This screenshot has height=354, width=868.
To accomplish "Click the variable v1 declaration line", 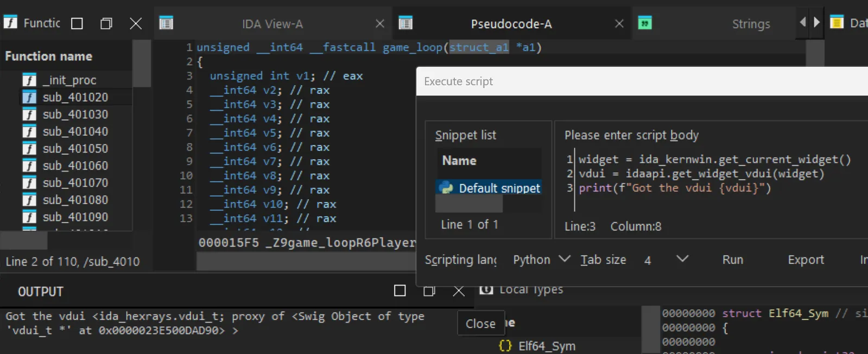I will (286, 76).
